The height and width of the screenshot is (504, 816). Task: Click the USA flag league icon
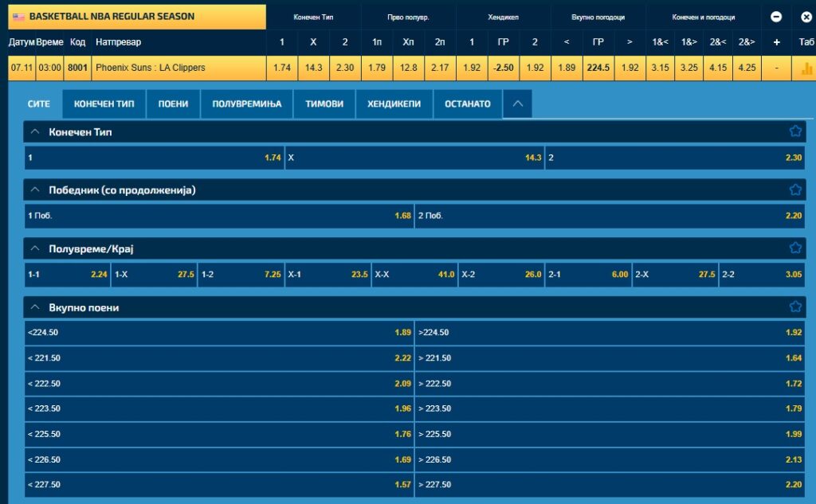click(18, 17)
